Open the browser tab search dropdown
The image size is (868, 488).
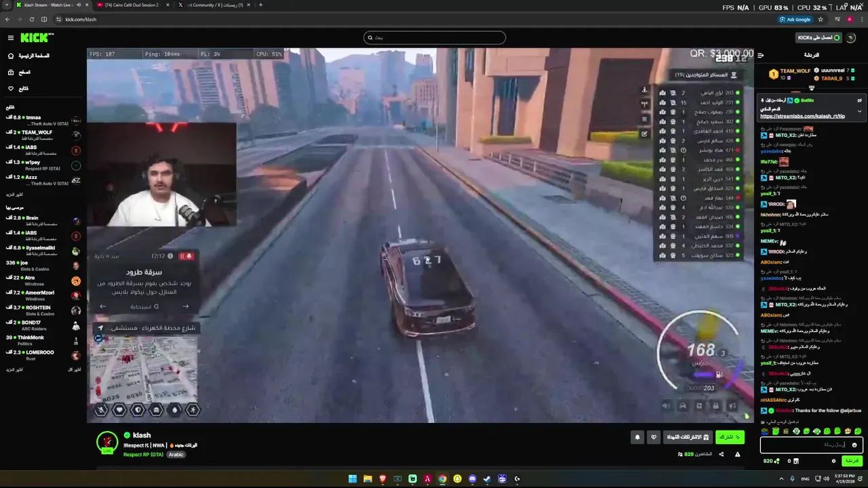point(7,5)
